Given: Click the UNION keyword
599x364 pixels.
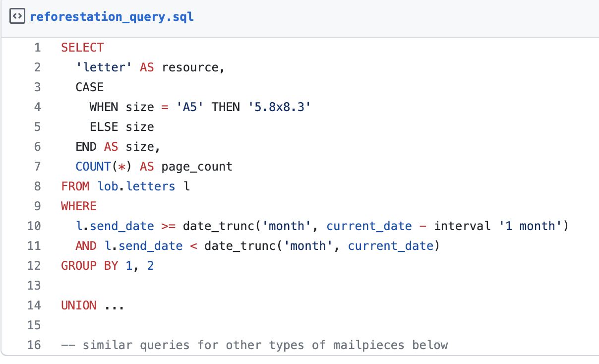Looking at the screenshot, I should click(79, 305).
